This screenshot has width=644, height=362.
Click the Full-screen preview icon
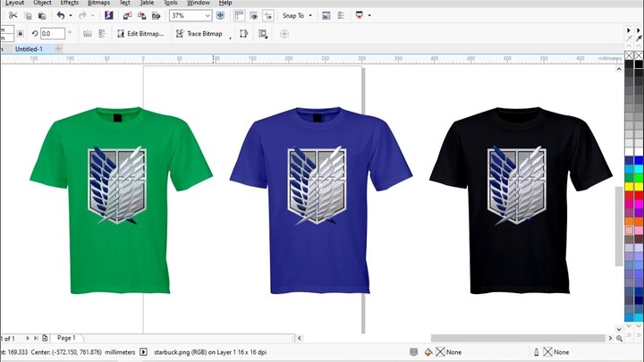tap(221, 15)
